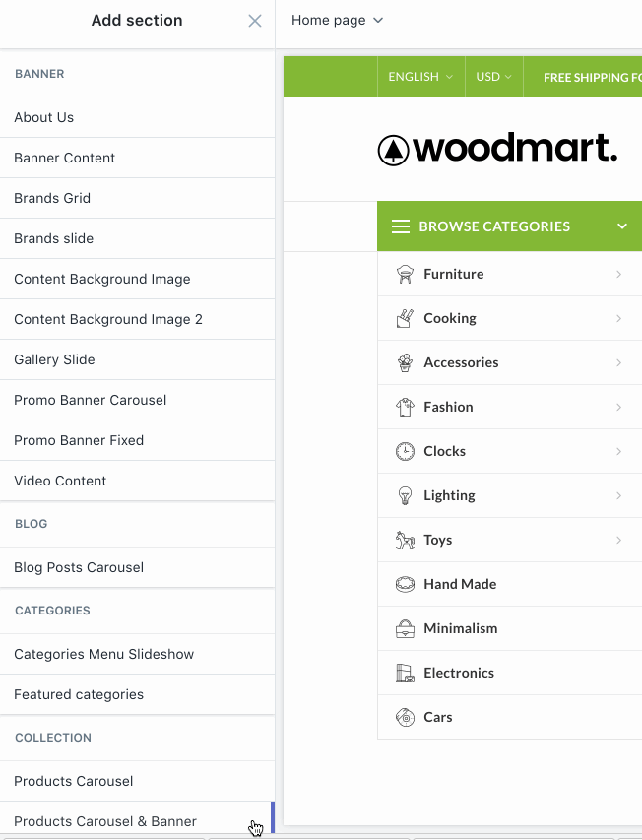Screen dimensions: 642x840
Task: Click the Lighting bulb icon
Action: coord(405,495)
